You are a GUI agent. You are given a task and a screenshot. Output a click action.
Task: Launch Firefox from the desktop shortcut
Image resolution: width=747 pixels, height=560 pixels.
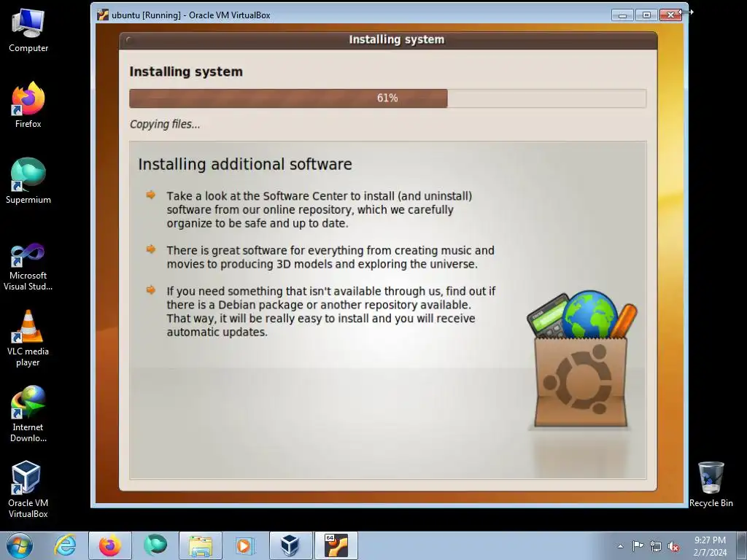point(28,105)
